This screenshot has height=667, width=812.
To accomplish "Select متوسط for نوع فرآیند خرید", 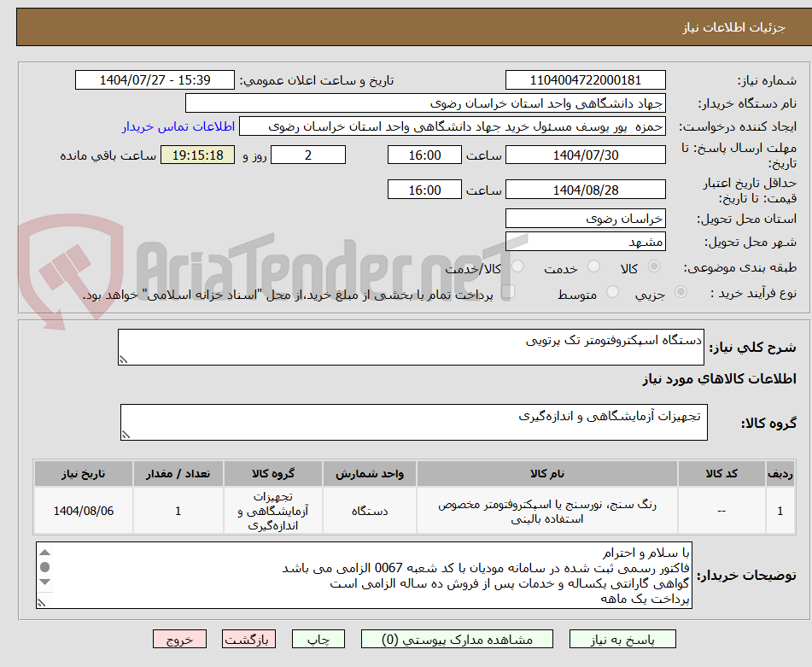I will point(612,290).
